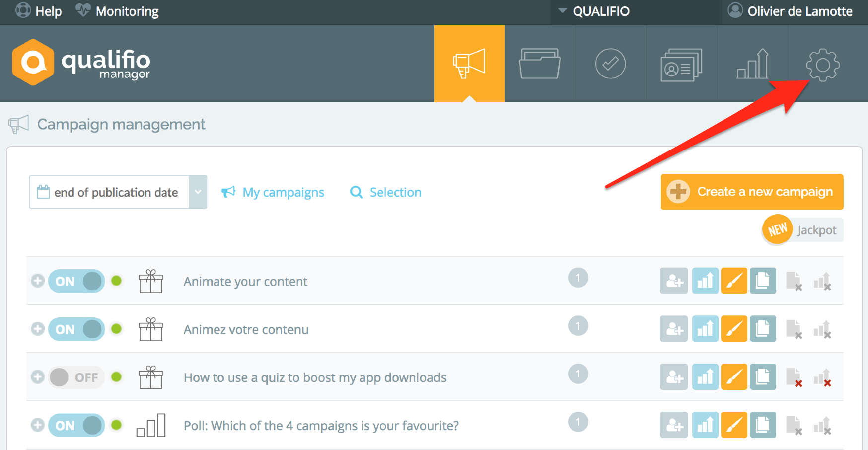Add participant to quiz app downloads campaign
The height and width of the screenshot is (450, 868).
pos(674,377)
